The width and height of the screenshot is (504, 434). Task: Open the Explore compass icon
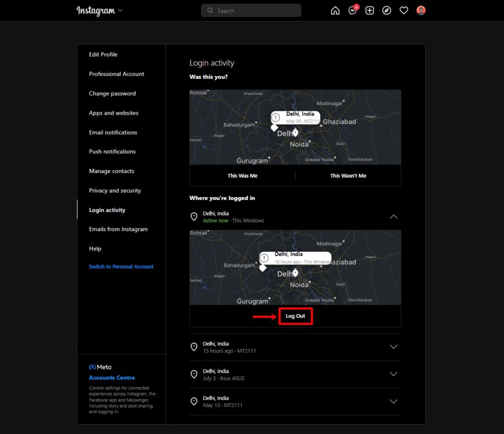[x=386, y=10]
